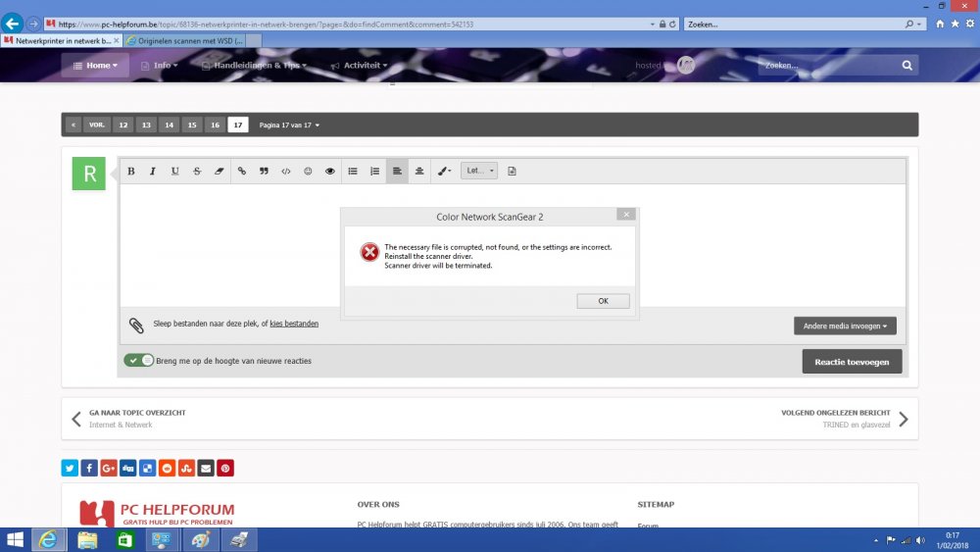
Task: Open 'Handleidingen & Tips' menu
Action: click(255, 65)
